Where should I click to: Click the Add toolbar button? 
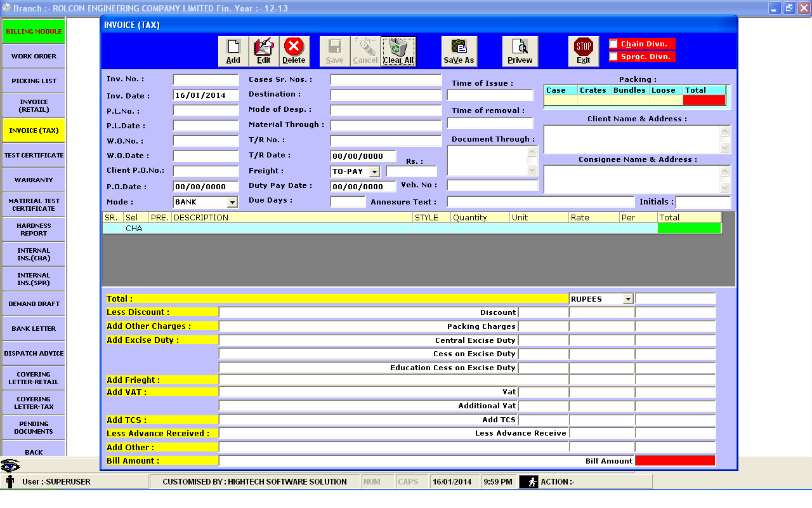[233, 51]
